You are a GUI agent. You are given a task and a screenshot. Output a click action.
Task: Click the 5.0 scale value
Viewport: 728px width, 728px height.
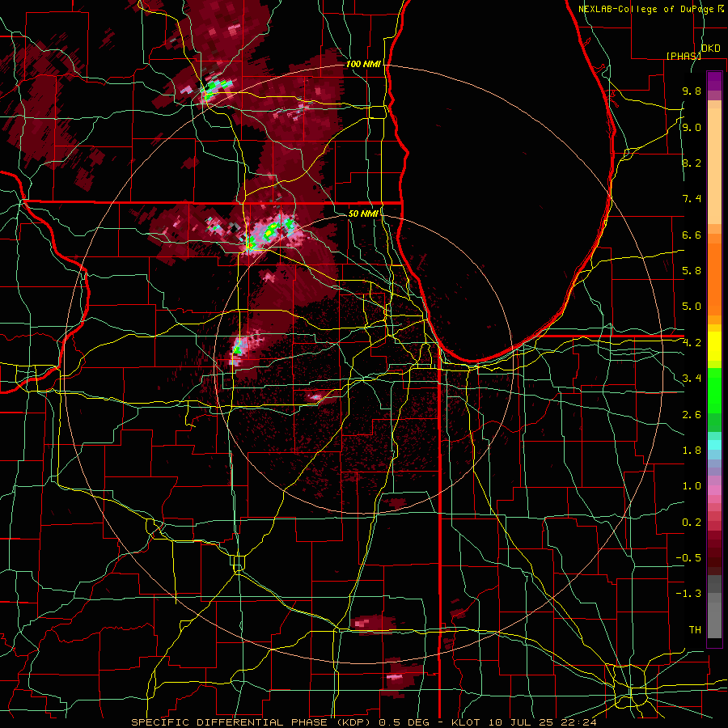click(692, 307)
